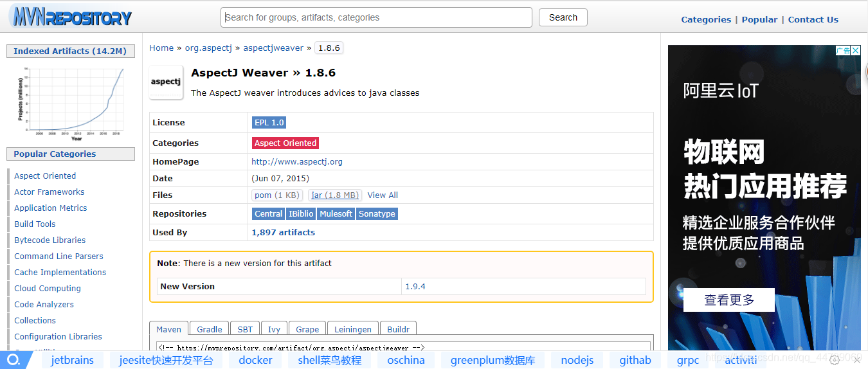The height and width of the screenshot is (369, 868).
Task: Open Aspect Oriented in sidebar
Action: 45,175
